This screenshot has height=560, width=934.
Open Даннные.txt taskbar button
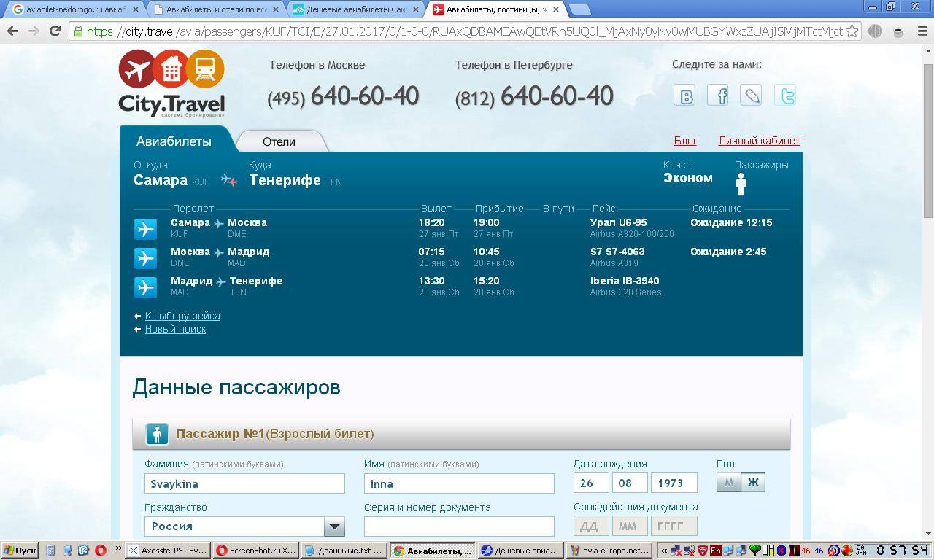coord(344,551)
